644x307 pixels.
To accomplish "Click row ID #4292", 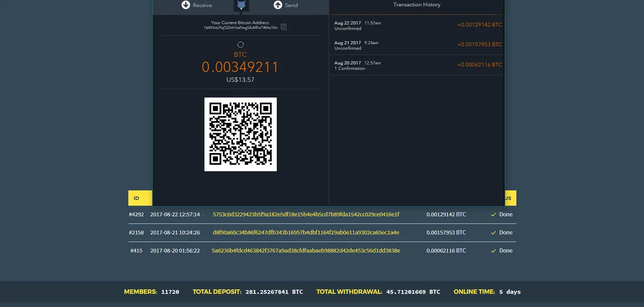I will (136, 214).
